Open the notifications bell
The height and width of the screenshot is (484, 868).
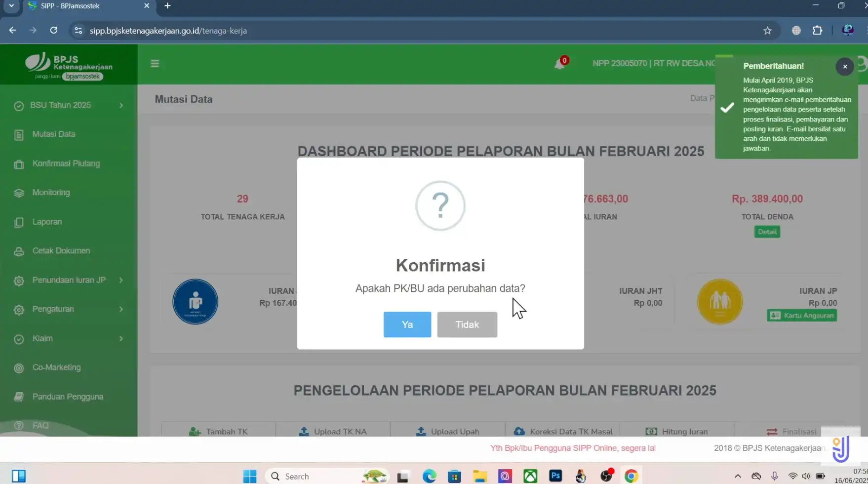(x=560, y=63)
